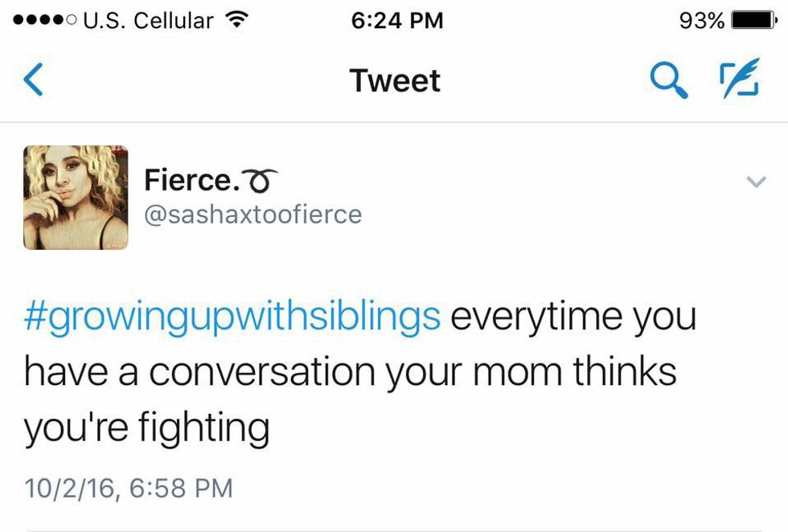Tap the 93% battery percentage
788x532 pixels.
[702, 20]
